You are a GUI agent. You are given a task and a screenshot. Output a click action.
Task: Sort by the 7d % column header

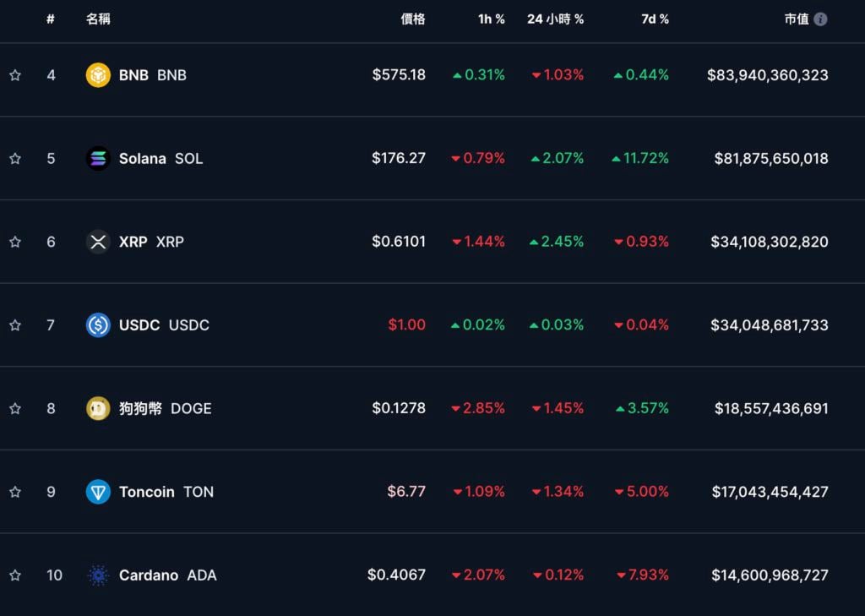[x=655, y=19]
